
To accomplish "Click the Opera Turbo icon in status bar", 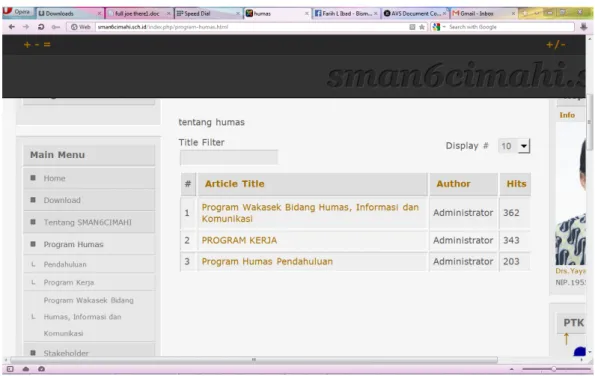I will click(41, 369).
